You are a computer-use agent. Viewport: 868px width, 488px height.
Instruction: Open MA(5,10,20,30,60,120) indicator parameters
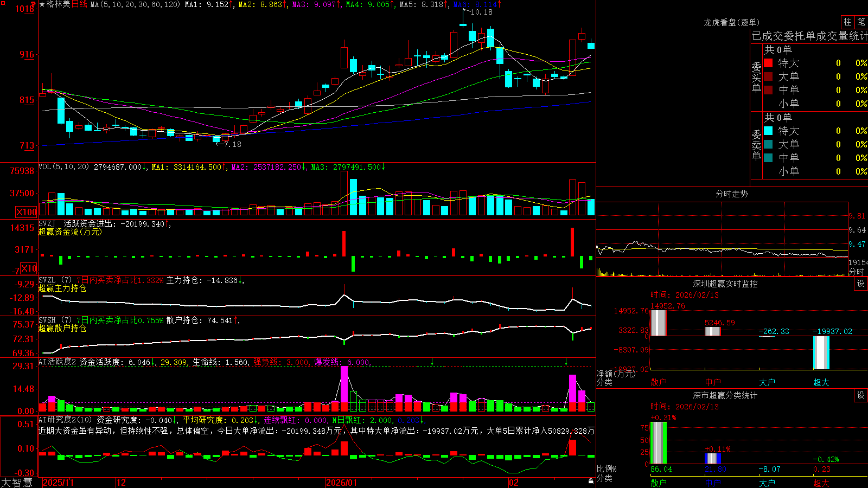pos(135,4)
